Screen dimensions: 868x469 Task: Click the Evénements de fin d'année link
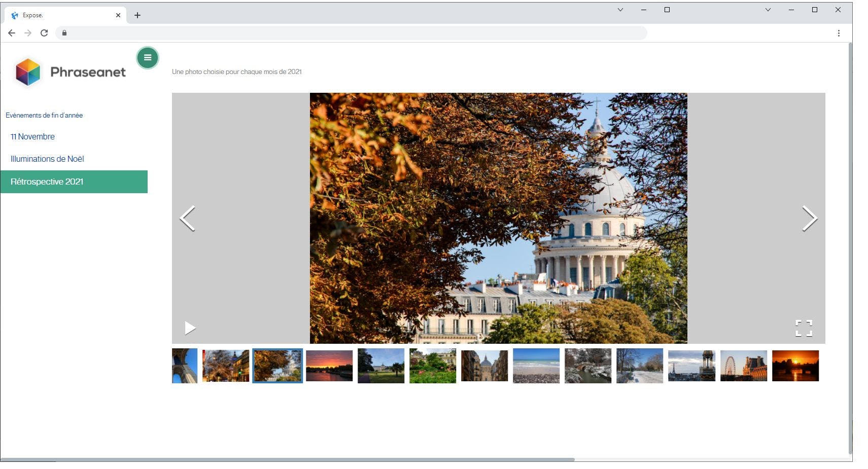pos(44,115)
